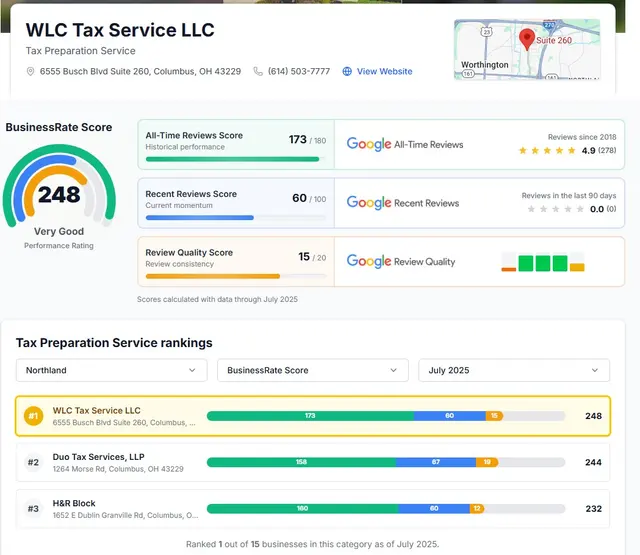The width and height of the screenshot is (640, 555).
Task: Click the 'Ranked 1 out of 15 businesses' note
Action: point(313,544)
